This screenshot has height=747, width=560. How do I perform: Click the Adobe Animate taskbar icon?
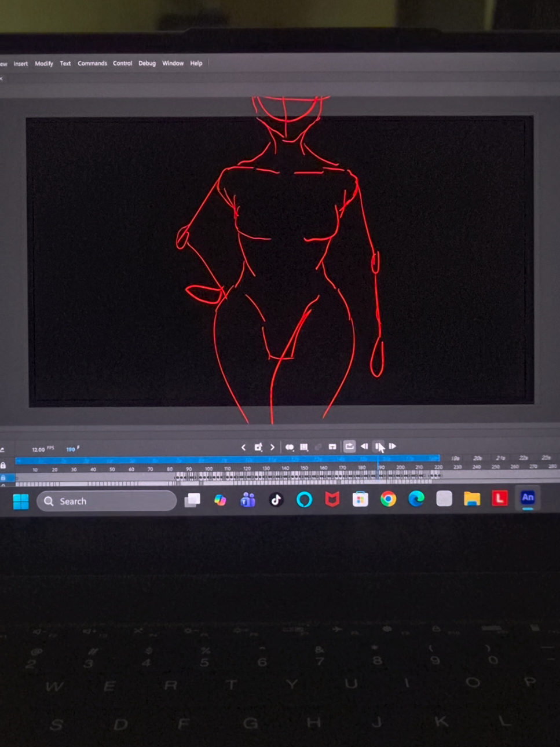(x=528, y=498)
